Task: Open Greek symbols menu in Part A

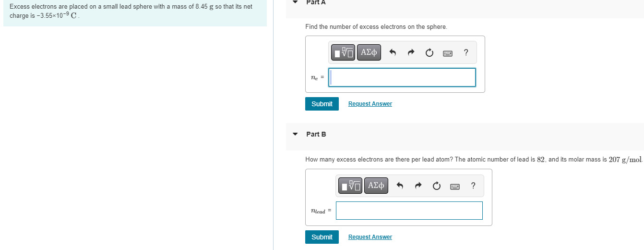Action: [x=369, y=52]
